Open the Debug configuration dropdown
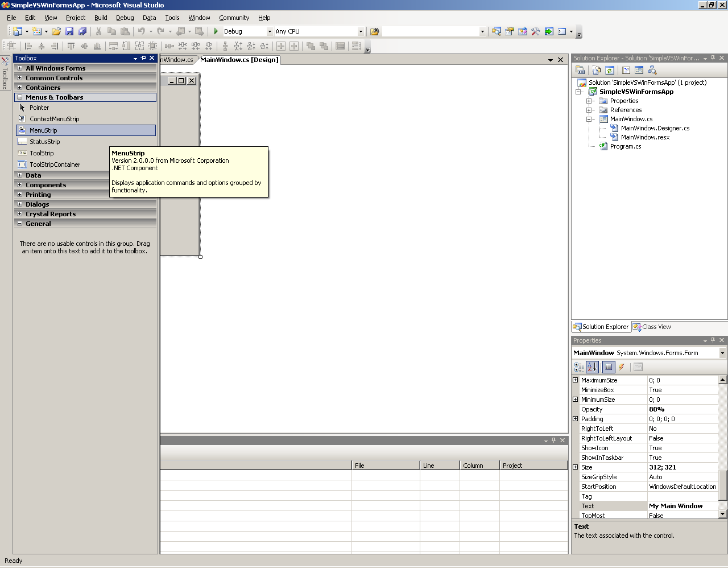728x568 pixels. (x=270, y=31)
